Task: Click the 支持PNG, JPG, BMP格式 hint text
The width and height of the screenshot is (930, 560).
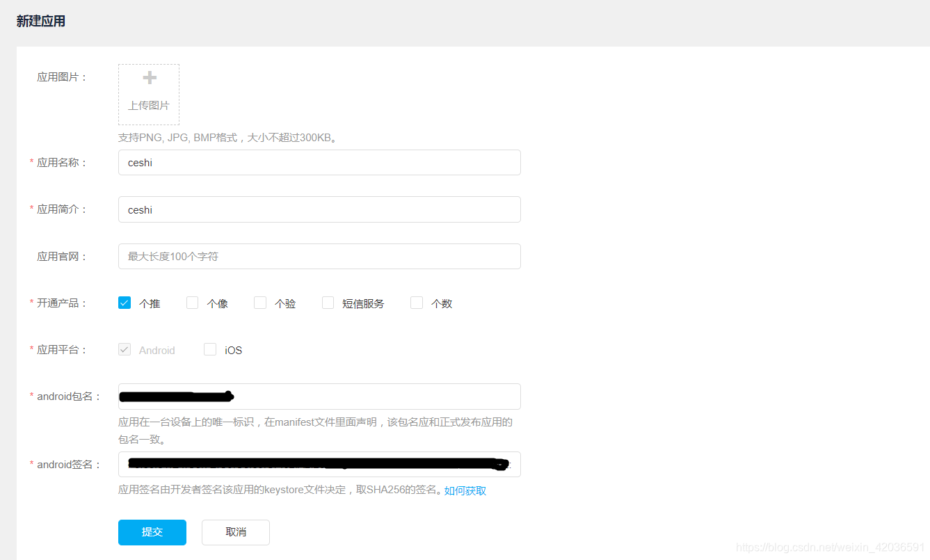Action: (230, 138)
